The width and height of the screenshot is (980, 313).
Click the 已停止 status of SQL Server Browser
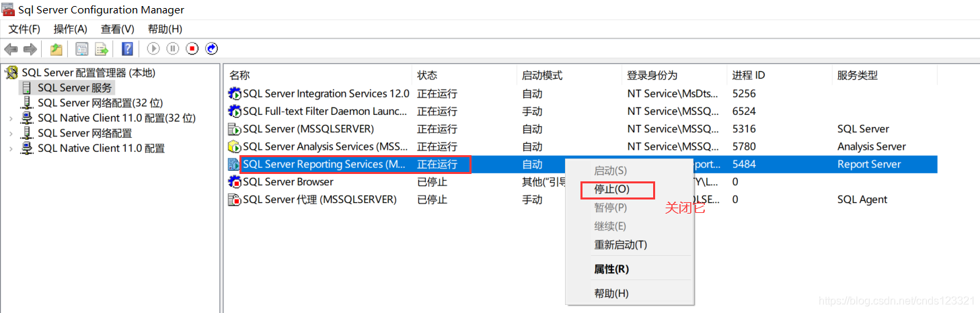click(432, 182)
